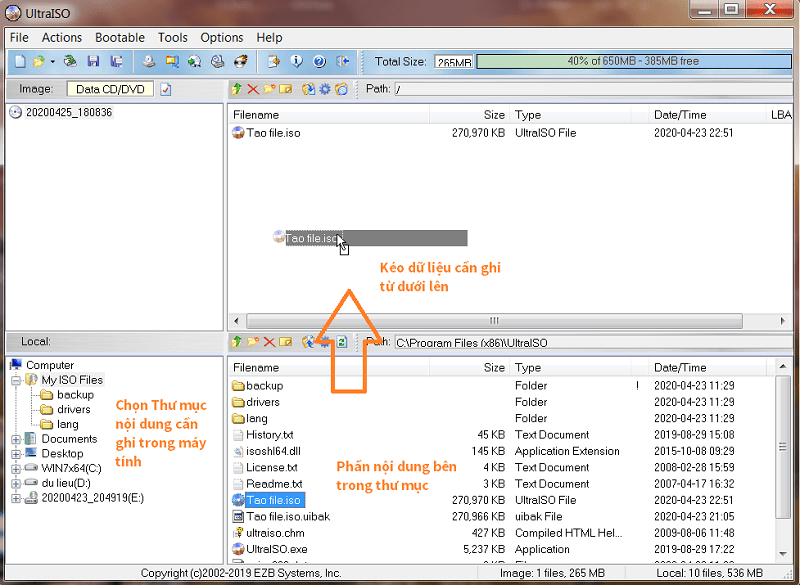Viewport: 800px width, 585px height.
Task: Click the Exit icon in main toolbar
Action: point(343,62)
